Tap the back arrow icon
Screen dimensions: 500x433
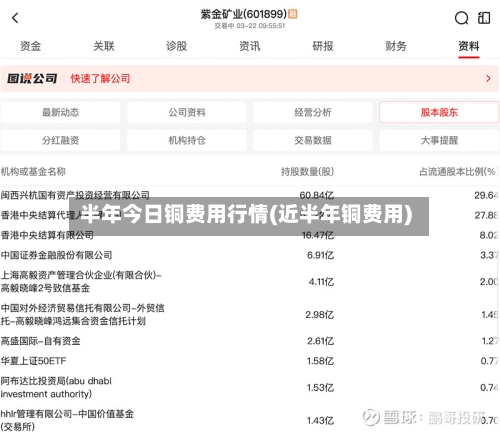(15, 18)
